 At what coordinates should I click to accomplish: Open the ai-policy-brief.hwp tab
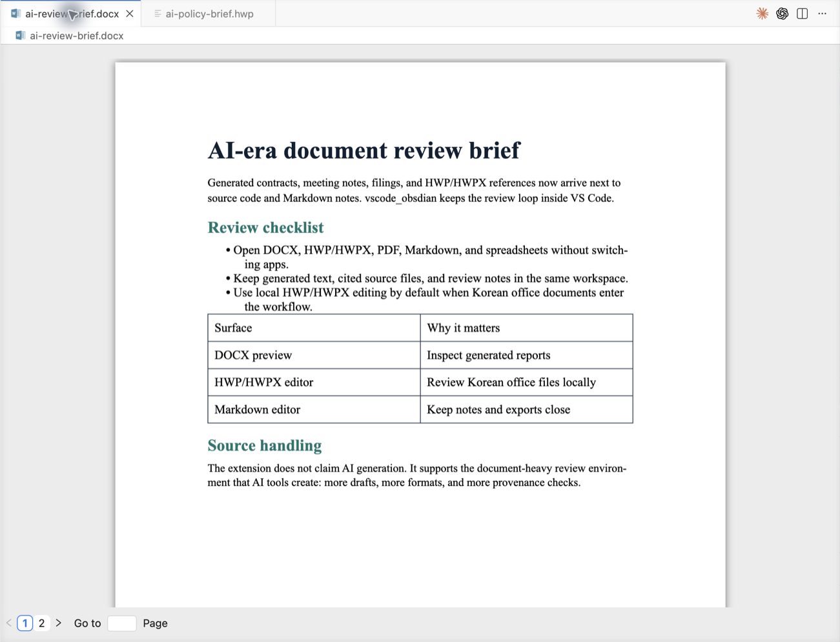(209, 14)
